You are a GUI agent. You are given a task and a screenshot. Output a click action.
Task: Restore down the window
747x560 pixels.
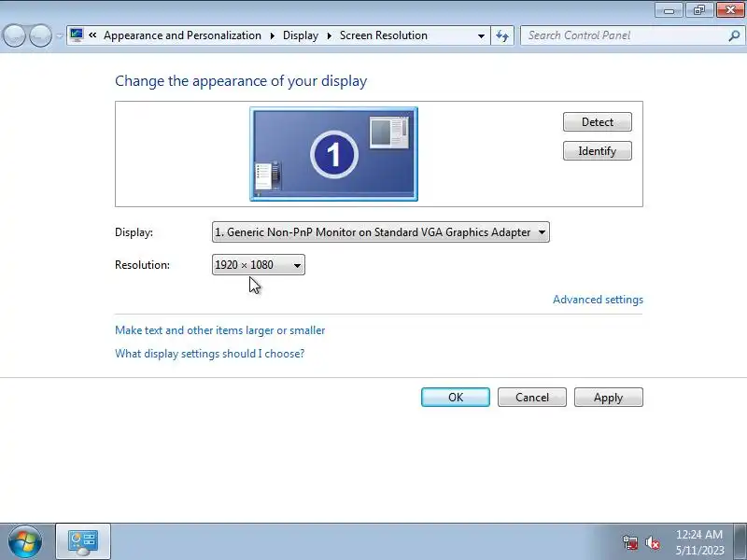coord(698,10)
